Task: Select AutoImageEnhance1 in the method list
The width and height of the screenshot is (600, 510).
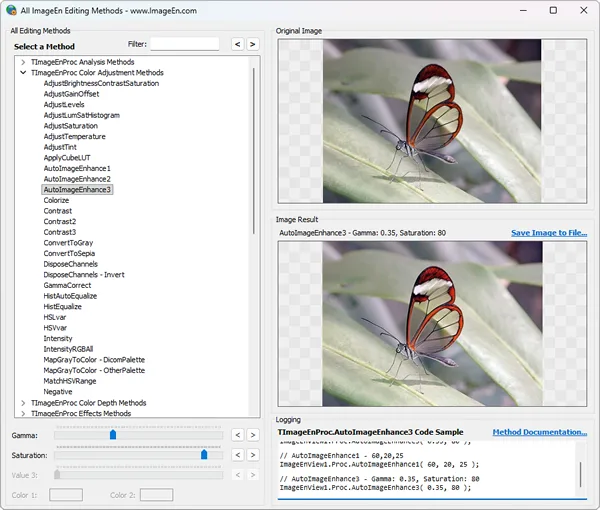Action: tap(77, 168)
